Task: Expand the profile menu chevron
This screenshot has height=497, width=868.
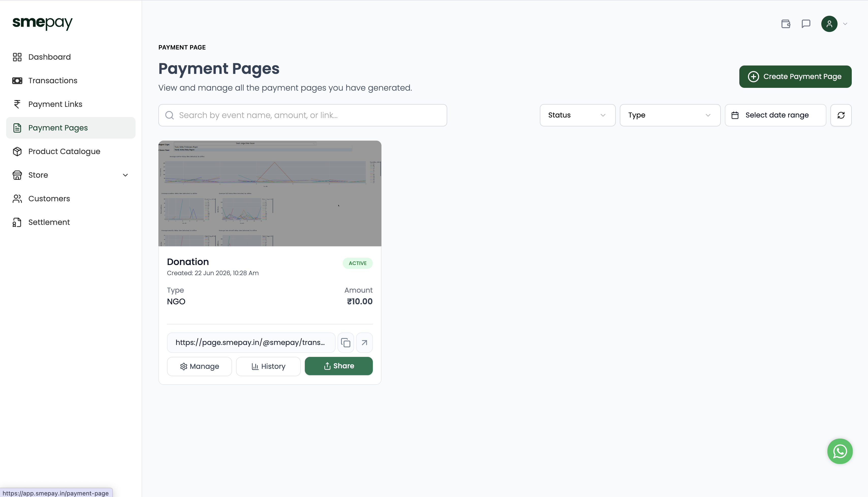Action: click(845, 24)
